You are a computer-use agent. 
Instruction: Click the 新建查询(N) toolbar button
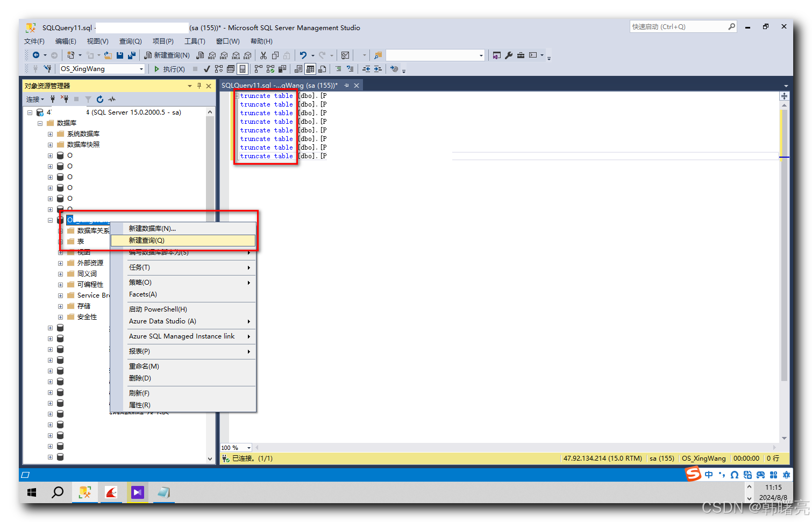point(167,55)
